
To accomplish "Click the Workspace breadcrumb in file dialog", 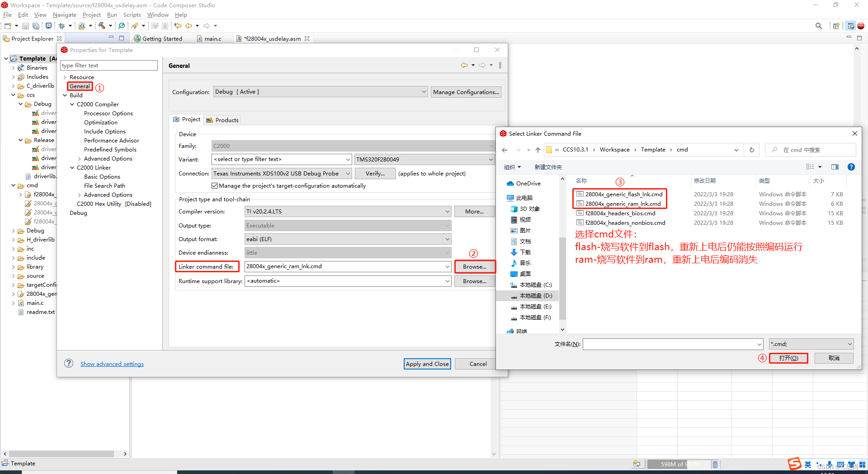I will pos(614,150).
